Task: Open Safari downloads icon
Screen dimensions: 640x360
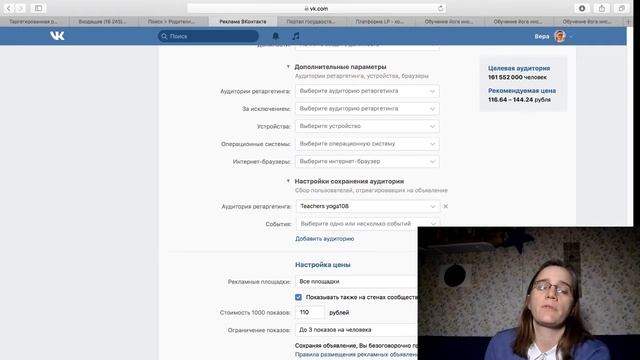Action: pyautogui.click(x=582, y=8)
